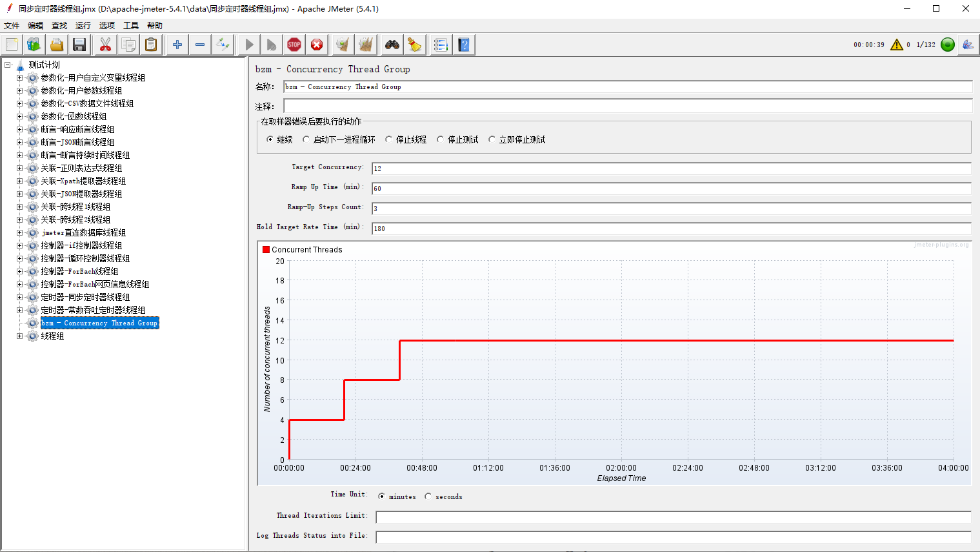Click the Ramp Up Time field
Viewport: 980px width, 552px height.
coord(672,189)
